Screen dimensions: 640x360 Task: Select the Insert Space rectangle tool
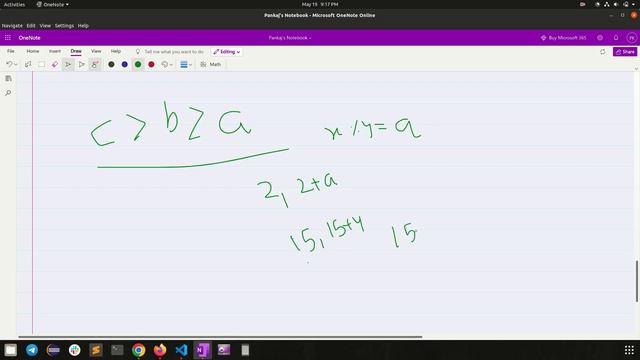[42, 64]
